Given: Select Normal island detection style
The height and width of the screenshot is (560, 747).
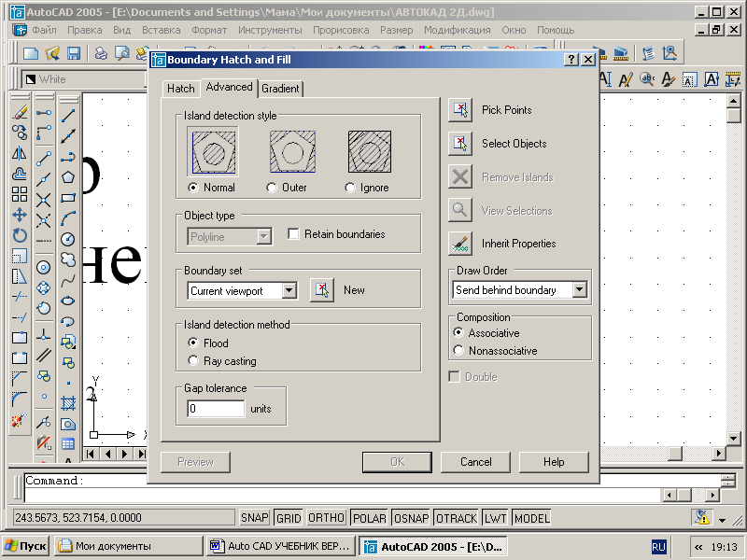Looking at the screenshot, I should [193, 188].
